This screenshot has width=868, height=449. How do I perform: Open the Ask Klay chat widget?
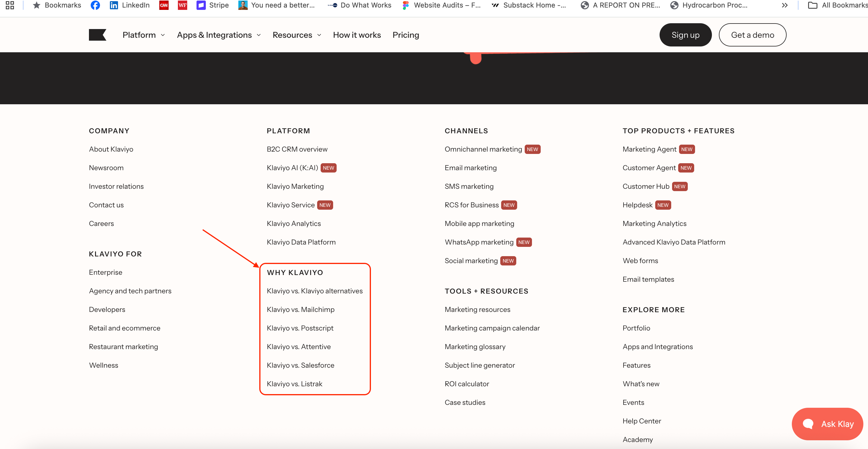(828, 424)
